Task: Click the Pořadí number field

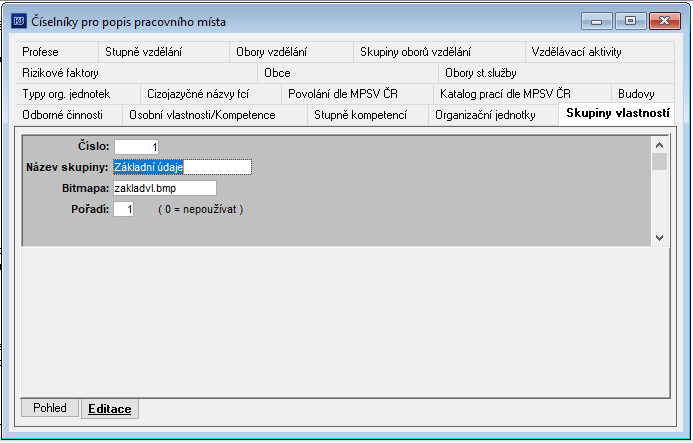Action: (123, 209)
